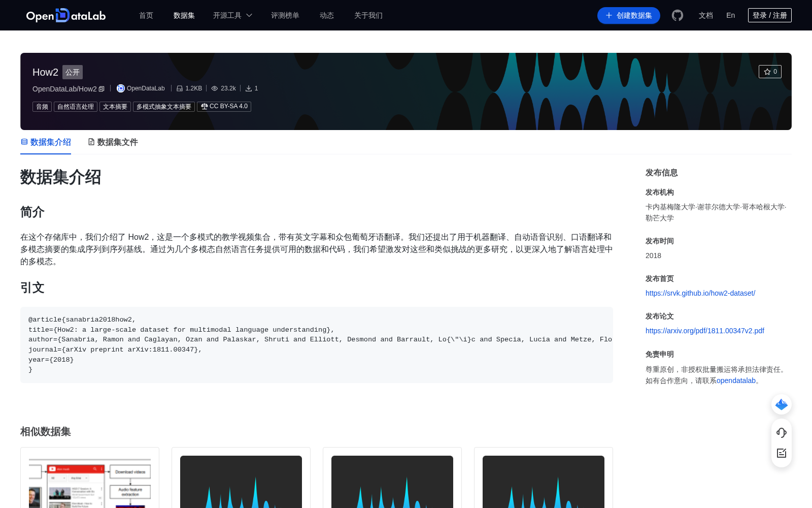The height and width of the screenshot is (508, 812).
Task: Open the GitHub icon link
Action: click(678, 15)
